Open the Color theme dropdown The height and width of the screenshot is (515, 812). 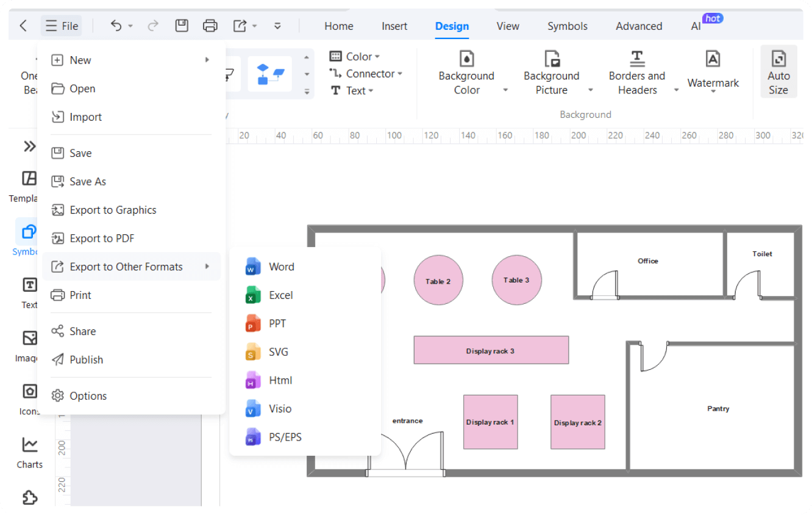355,56
